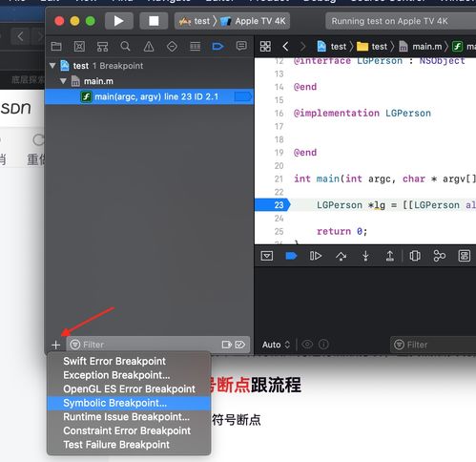Click test folder in jump bar

372,47
